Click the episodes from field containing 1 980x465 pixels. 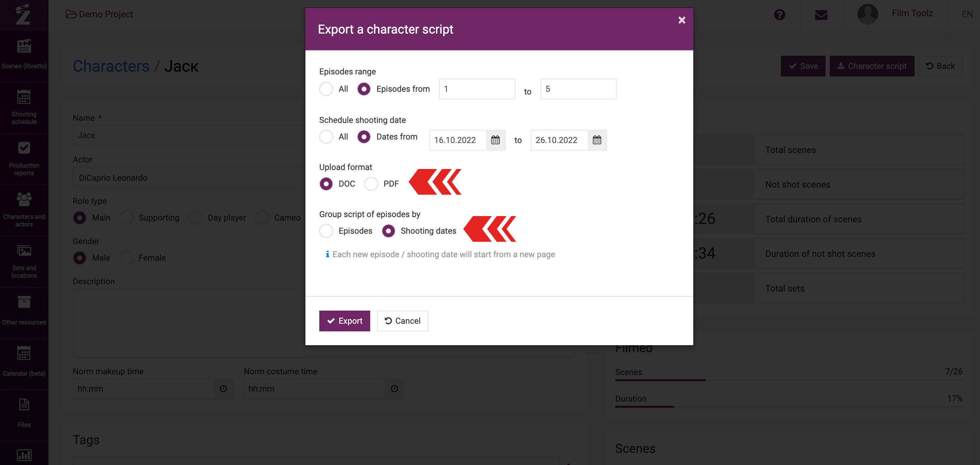[477, 89]
